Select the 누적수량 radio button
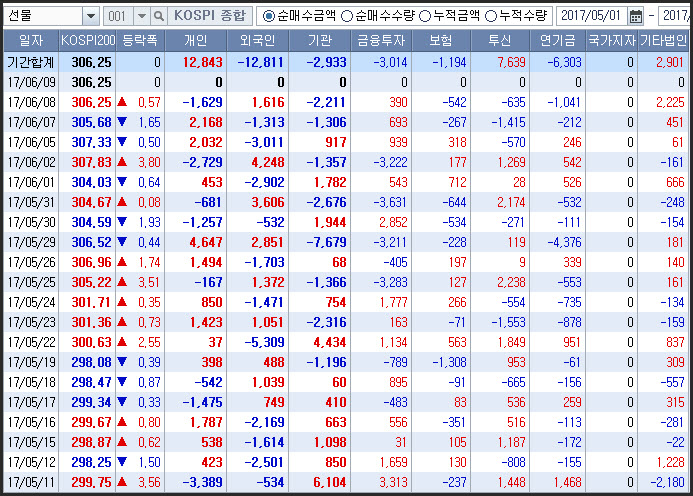This screenshot has height=496, width=693. point(491,16)
